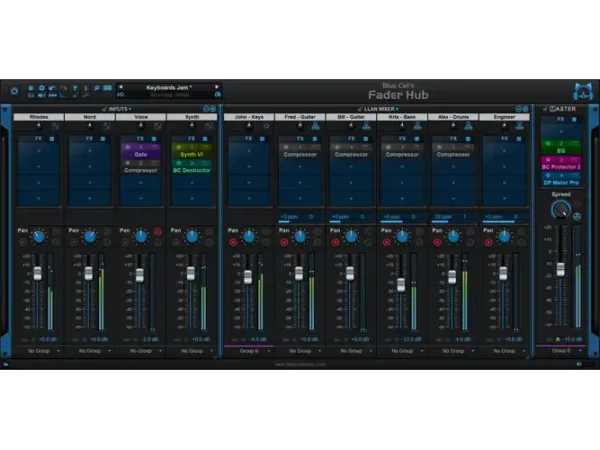Click the Blue Cat logo icon
This screenshot has width=600, height=450.
pos(582,92)
